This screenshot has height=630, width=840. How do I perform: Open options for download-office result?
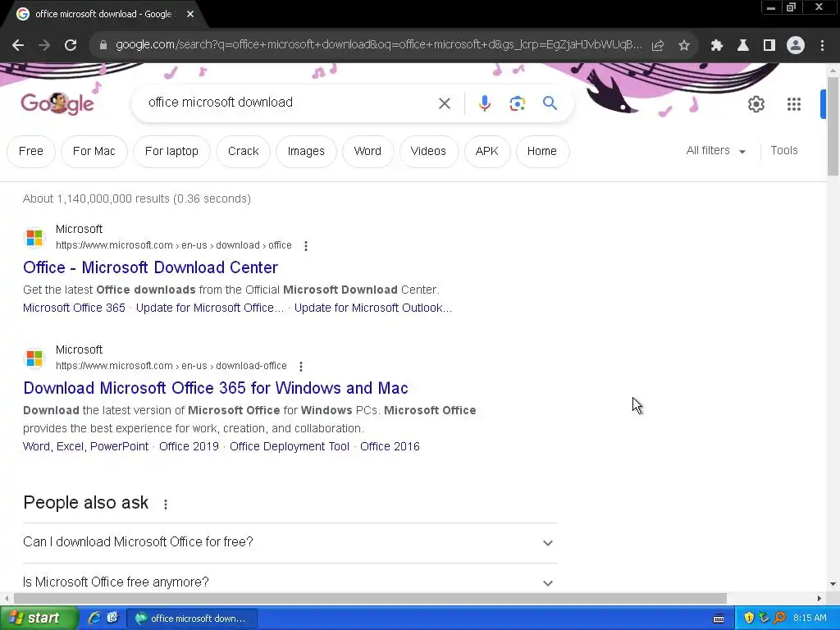click(x=301, y=367)
